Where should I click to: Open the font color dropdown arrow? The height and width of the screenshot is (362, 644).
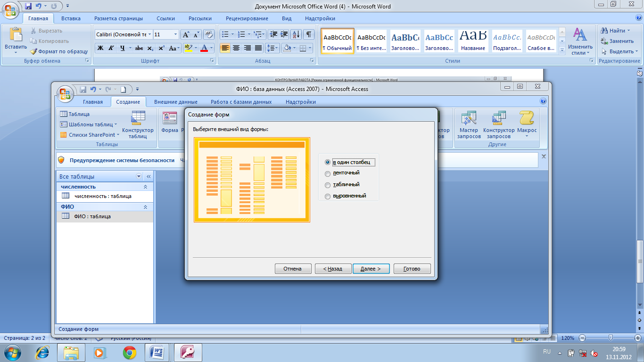(211, 48)
